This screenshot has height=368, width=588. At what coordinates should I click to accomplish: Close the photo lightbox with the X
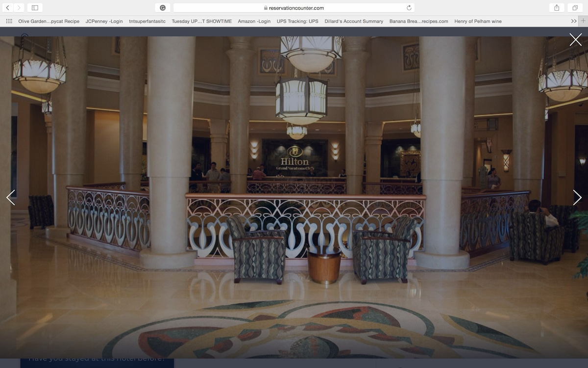tap(576, 40)
